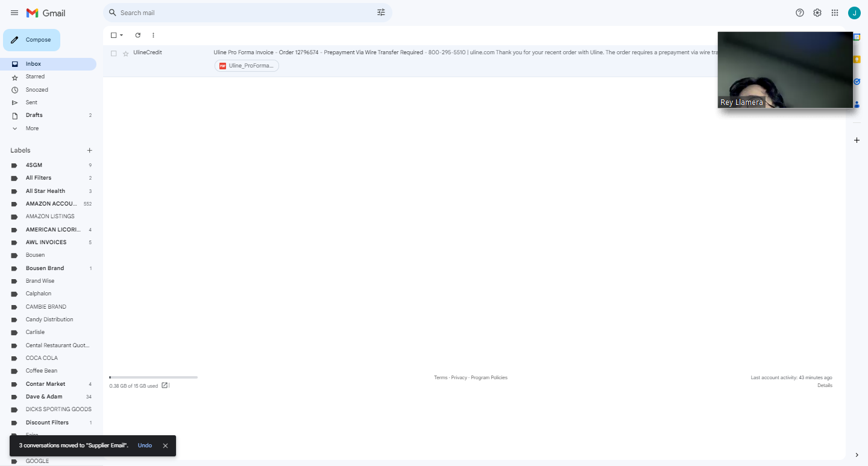The image size is (868, 466).
Task: Create a new label with plus icon
Action: pos(90,150)
